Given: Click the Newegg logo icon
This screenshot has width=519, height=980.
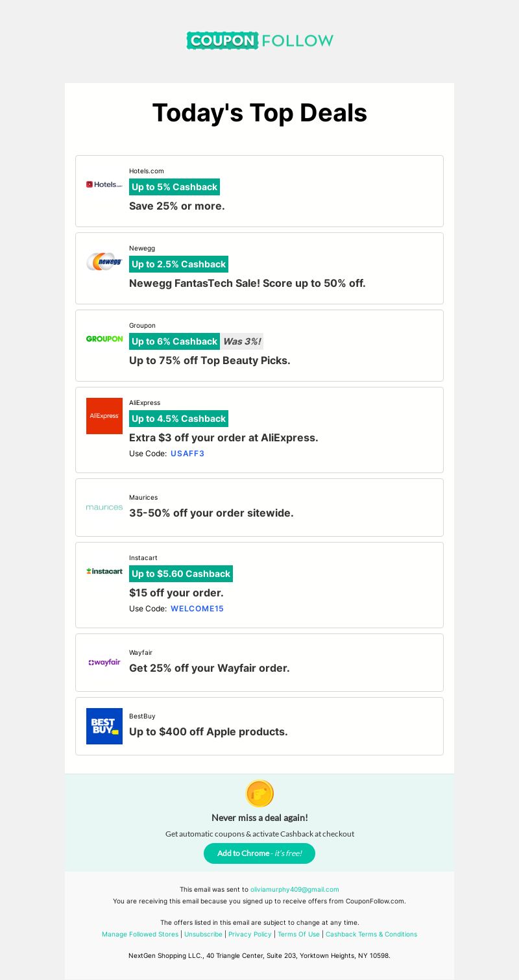Looking at the screenshot, I should [104, 262].
